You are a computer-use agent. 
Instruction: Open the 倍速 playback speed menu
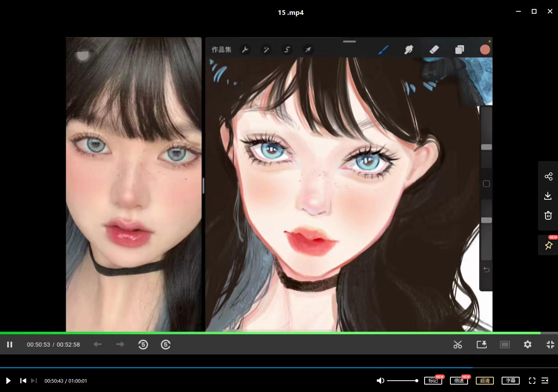click(x=459, y=381)
